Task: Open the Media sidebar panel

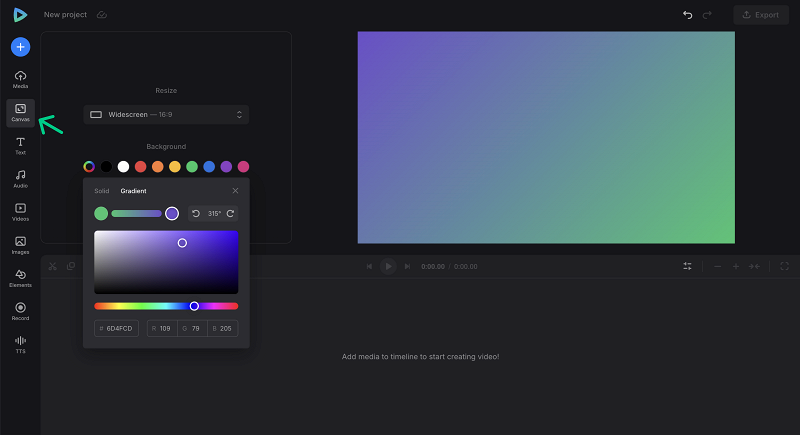Action: click(x=20, y=80)
